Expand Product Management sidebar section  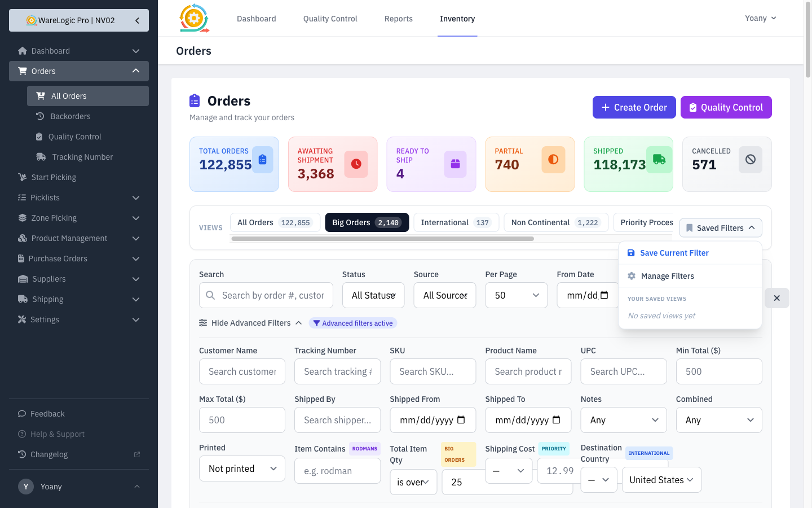coord(79,238)
